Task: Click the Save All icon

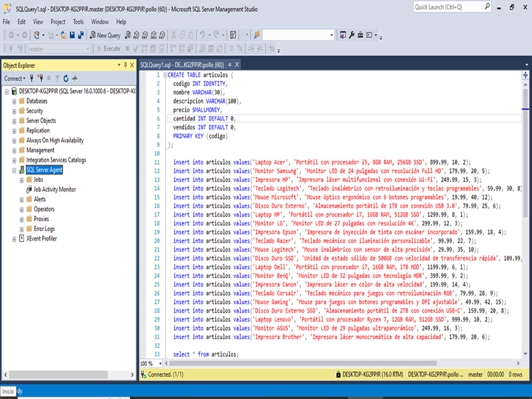Action: click(x=81, y=35)
